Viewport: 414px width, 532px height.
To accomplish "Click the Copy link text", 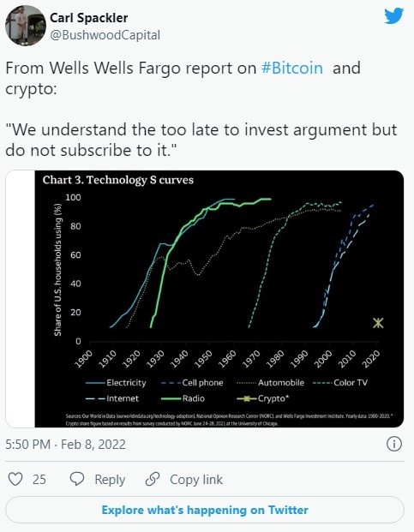I will (196, 480).
